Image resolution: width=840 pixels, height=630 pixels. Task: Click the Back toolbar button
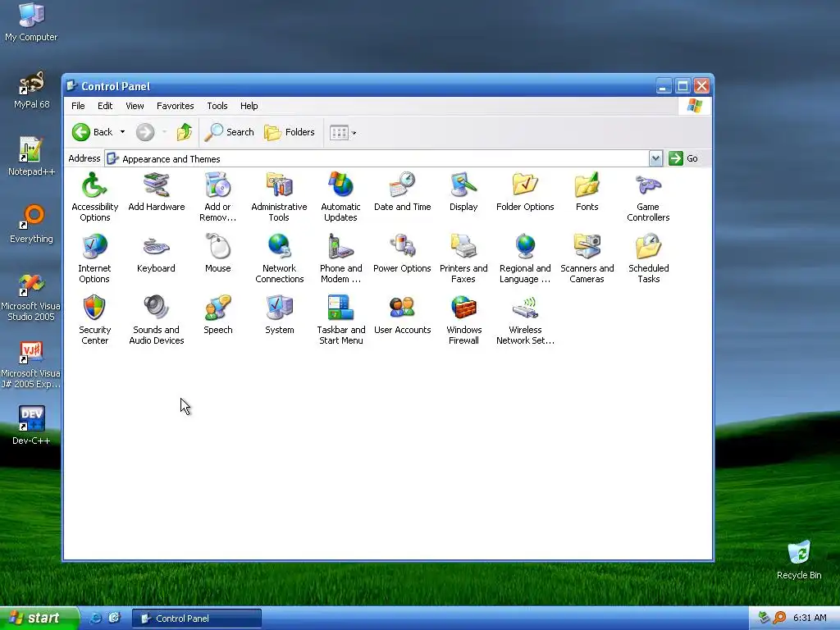93,132
